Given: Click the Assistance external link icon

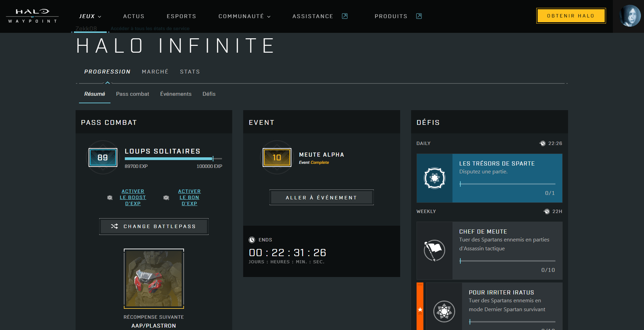Looking at the screenshot, I should tap(345, 16).
